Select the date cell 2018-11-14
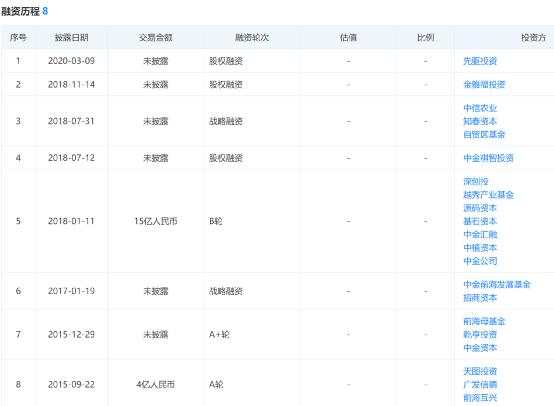 71,84
